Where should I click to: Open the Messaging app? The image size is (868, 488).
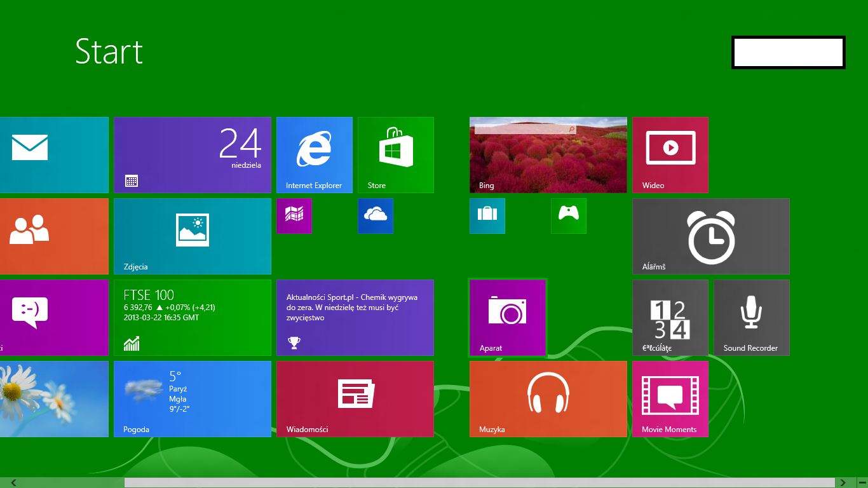point(54,317)
